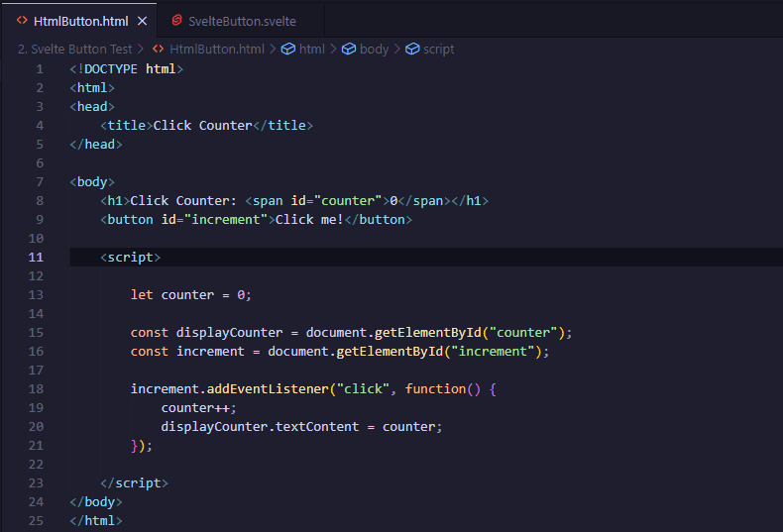
Task: Close the HtmlButton.html tab
Action: pyautogui.click(x=143, y=21)
